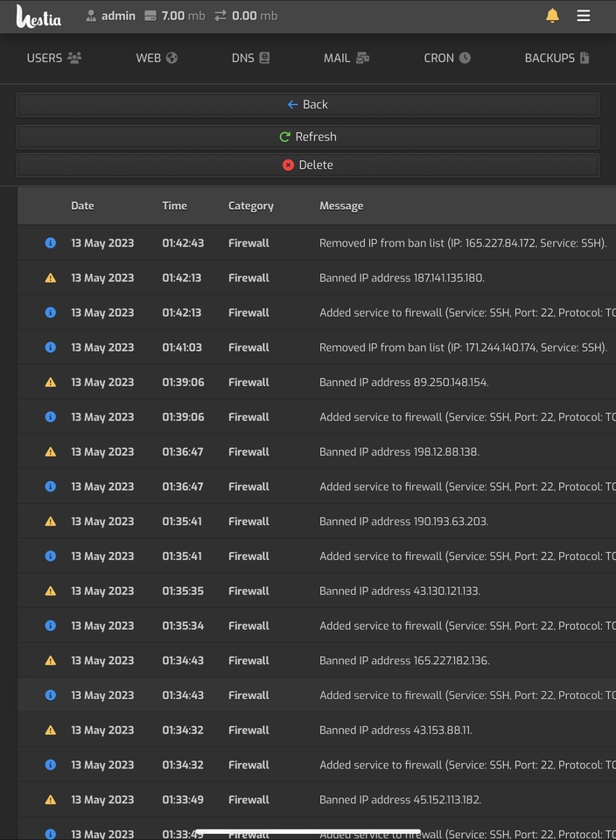Click info icon for 01:34:32 added service row

[x=51, y=765]
